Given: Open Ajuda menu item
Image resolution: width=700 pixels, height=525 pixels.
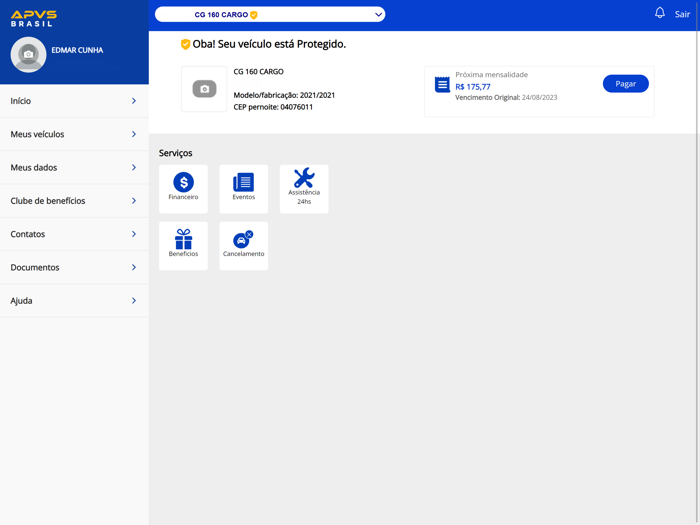Looking at the screenshot, I should click(x=74, y=300).
